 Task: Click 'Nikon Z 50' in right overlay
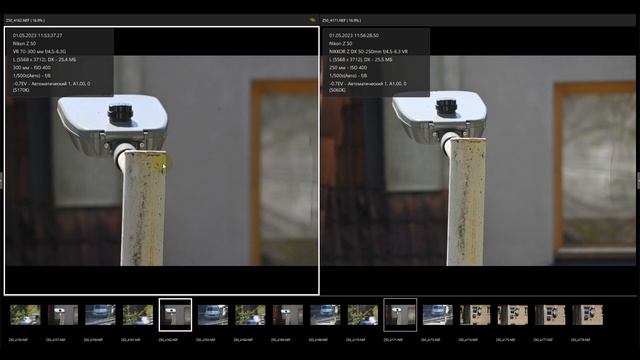click(340, 43)
